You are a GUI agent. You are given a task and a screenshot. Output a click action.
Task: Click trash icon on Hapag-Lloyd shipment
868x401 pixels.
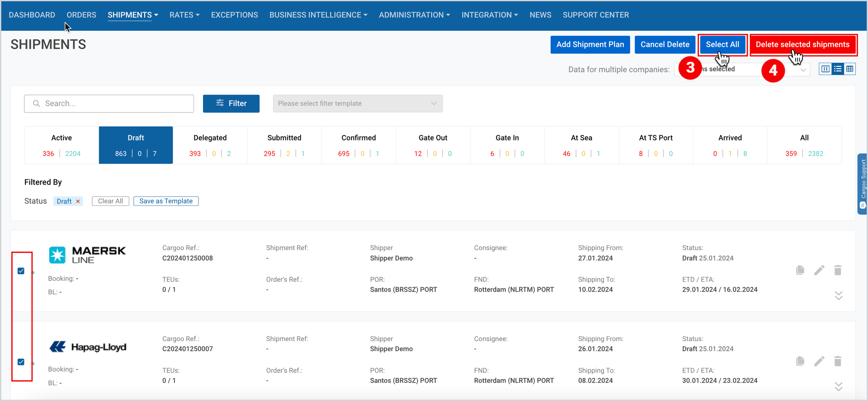click(838, 361)
